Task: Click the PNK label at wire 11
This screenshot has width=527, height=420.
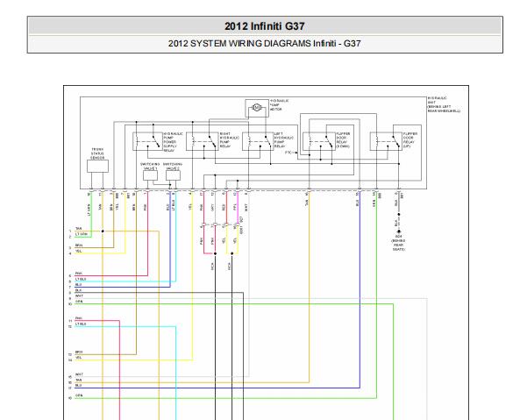Action: click(x=79, y=318)
